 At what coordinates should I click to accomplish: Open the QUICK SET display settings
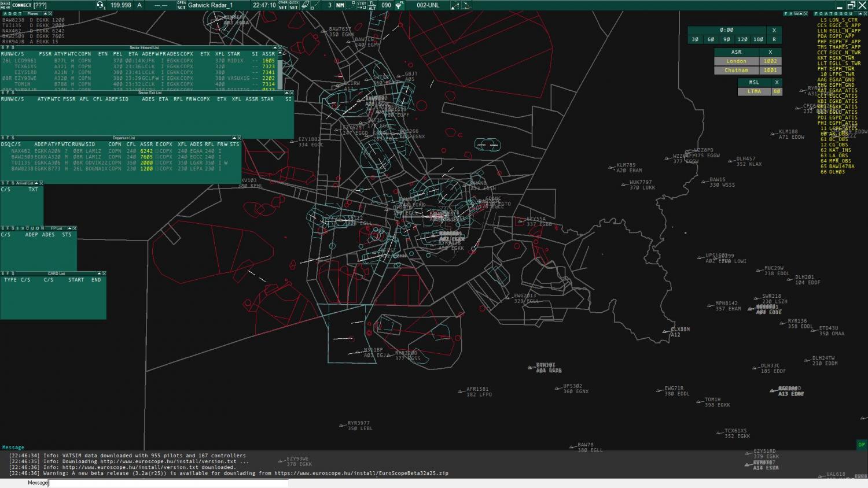tap(294, 5)
